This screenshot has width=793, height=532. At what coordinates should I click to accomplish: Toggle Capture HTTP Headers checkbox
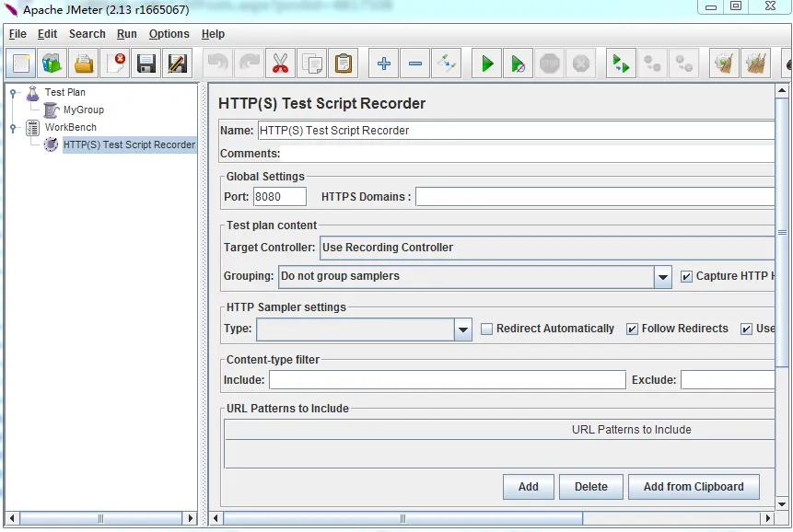[x=686, y=276]
